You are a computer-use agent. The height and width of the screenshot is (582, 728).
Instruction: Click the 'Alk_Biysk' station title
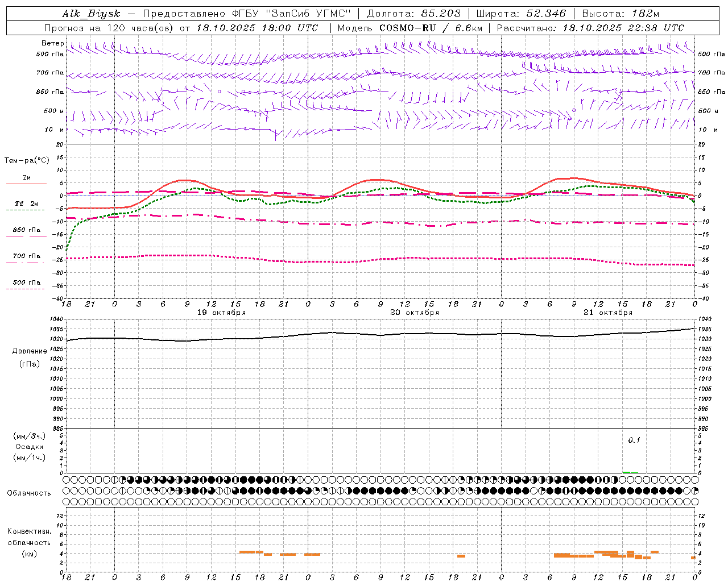click(92, 14)
